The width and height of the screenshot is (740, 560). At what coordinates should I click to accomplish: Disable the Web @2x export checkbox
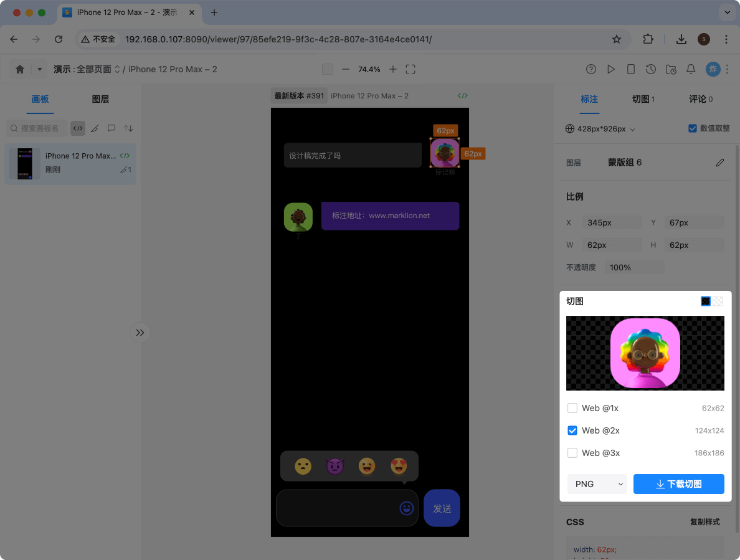572,430
